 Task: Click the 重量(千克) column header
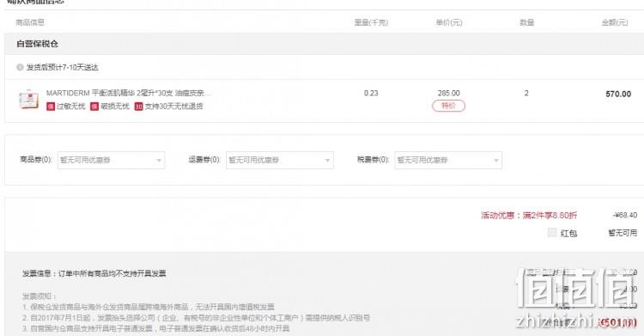click(x=371, y=22)
